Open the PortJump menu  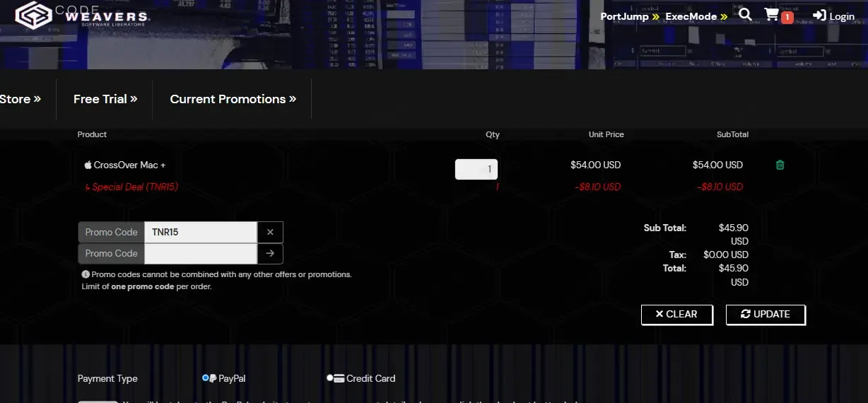630,16
